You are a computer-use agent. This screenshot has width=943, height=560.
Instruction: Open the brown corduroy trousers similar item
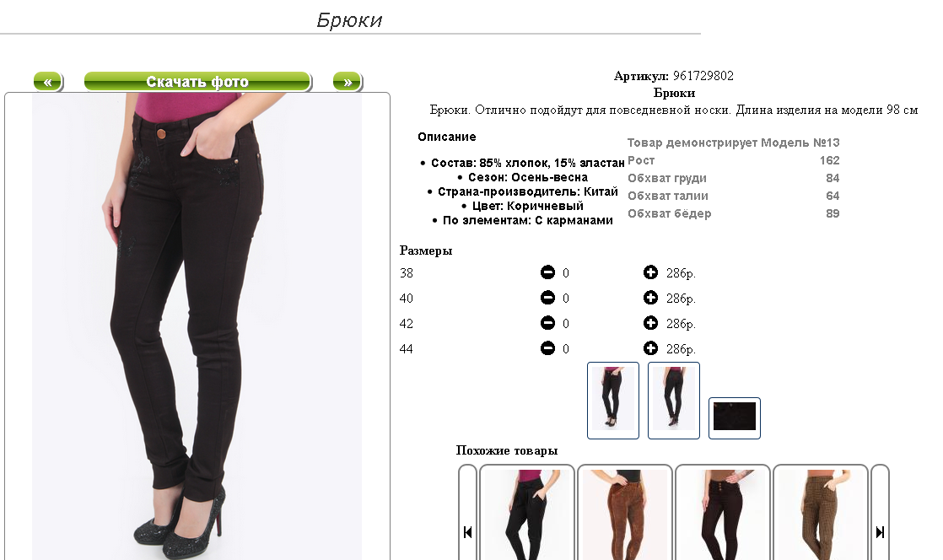pyautogui.click(x=625, y=514)
